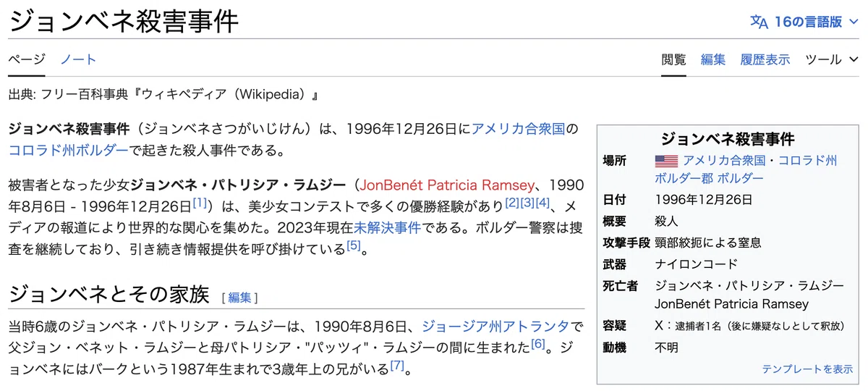Click the section 編集 link beside family heading

tap(240, 297)
